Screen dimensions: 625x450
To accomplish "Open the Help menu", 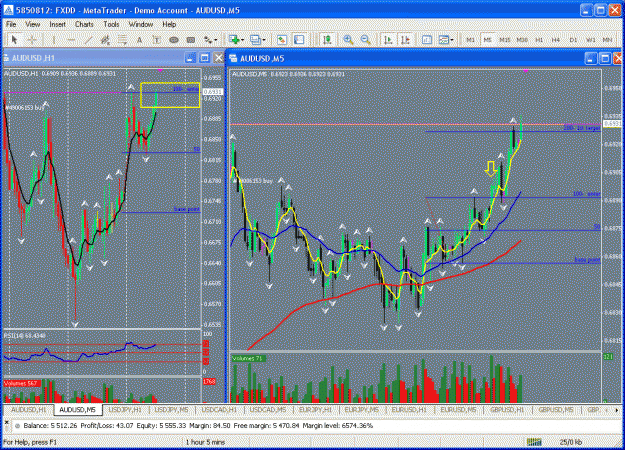I will (169, 24).
